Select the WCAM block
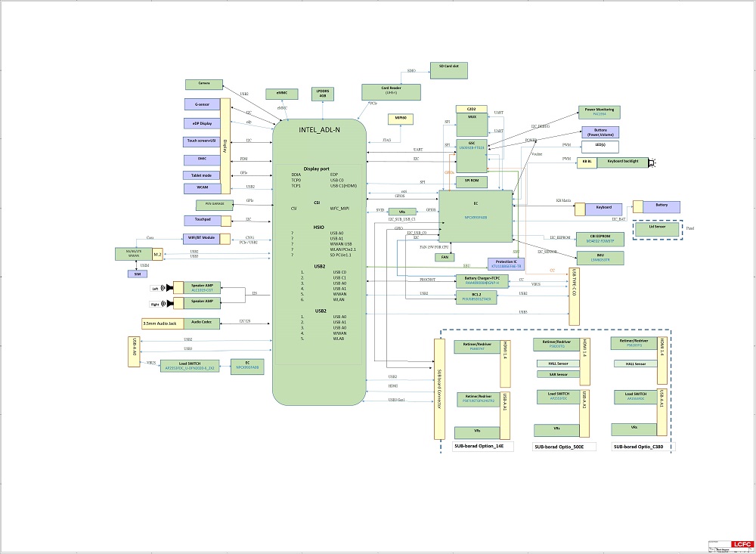The width and height of the screenshot is (756, 554). [202, 188]
